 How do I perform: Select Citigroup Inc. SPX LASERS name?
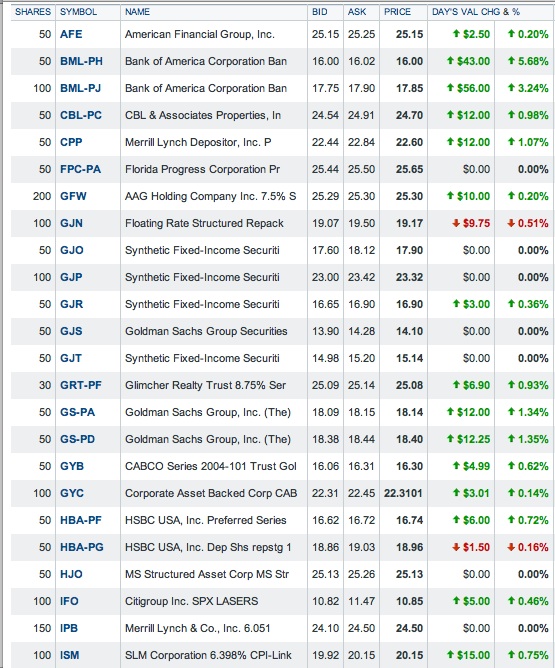tap(191, 601)
